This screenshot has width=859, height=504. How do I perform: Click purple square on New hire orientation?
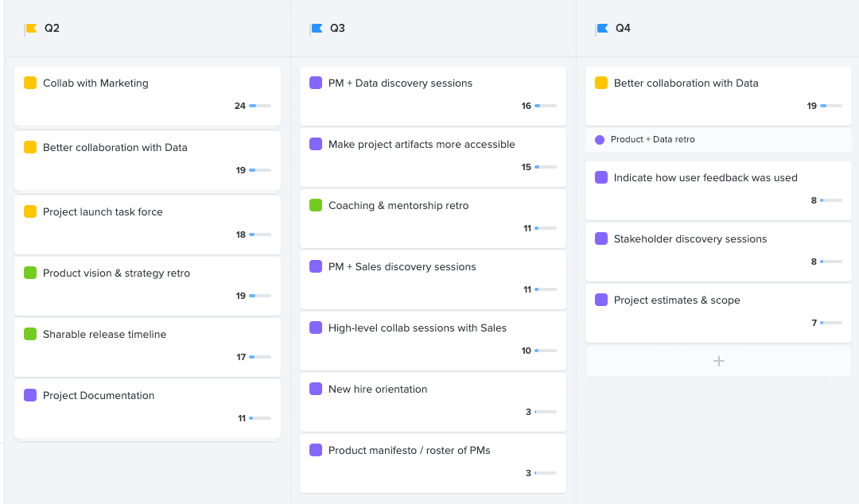316,389
